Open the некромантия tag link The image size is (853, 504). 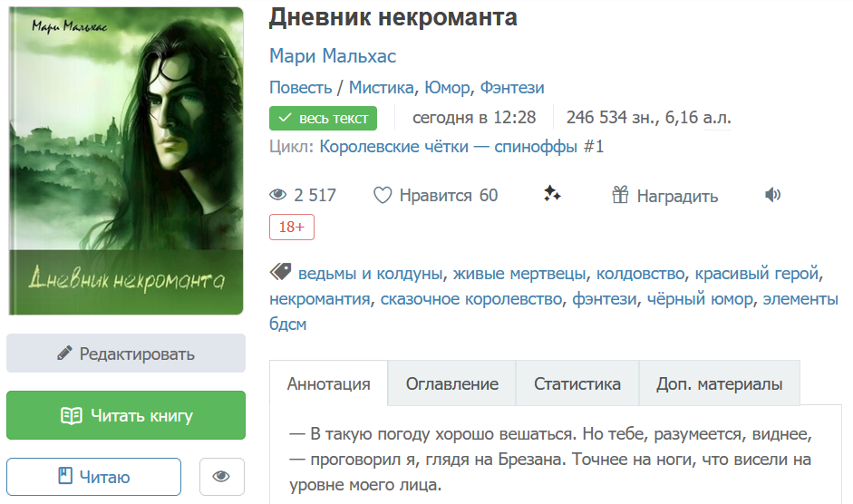320,299
